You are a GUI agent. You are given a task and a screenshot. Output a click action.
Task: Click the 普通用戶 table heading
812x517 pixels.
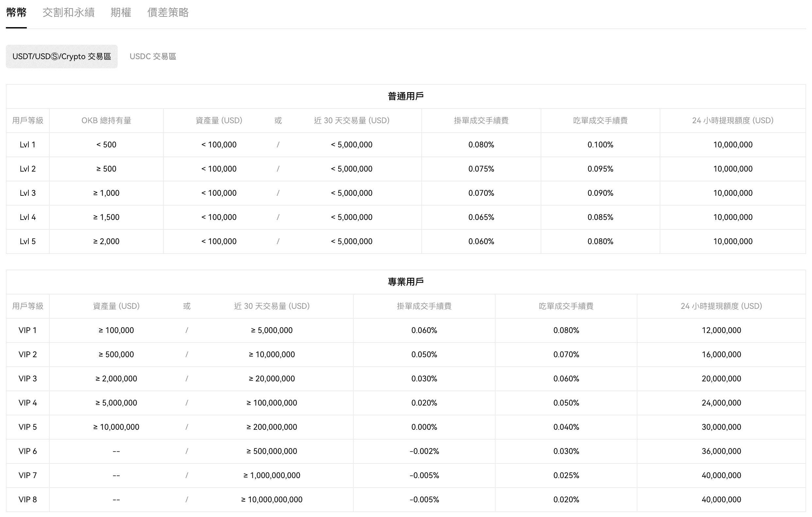pos(406,96)
